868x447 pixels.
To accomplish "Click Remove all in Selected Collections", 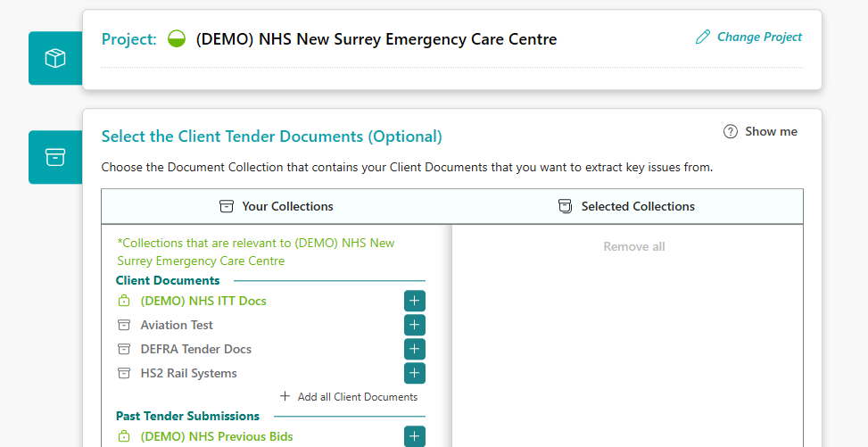I will (x=634, y=246).
